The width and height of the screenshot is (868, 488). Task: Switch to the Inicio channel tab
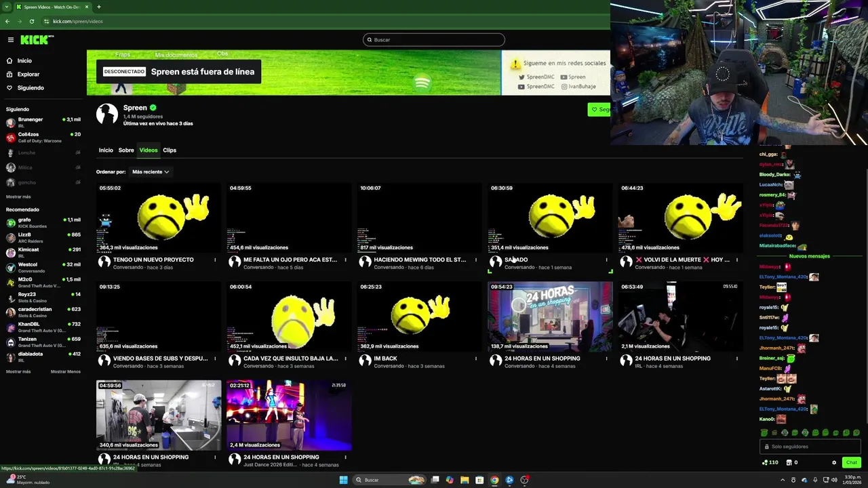(106, 150)
